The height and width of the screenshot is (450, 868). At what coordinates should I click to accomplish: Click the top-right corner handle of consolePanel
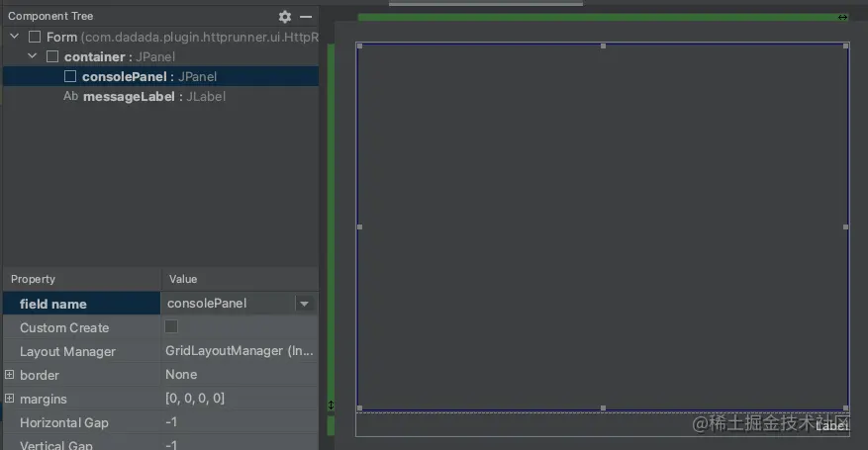846,45
